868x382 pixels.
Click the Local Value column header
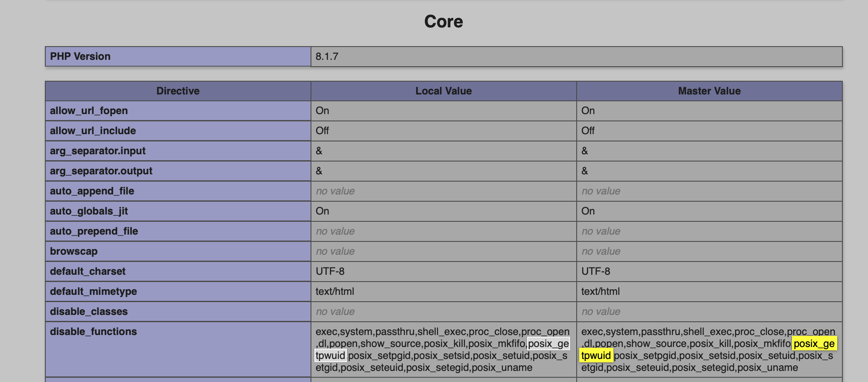pos(444,91)
